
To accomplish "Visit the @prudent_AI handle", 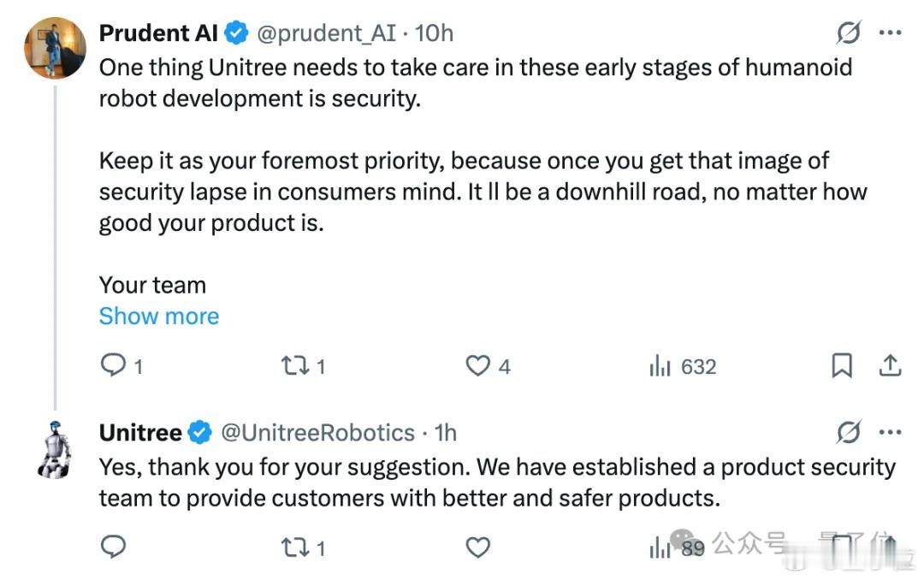I will click(x=327, y=33).
